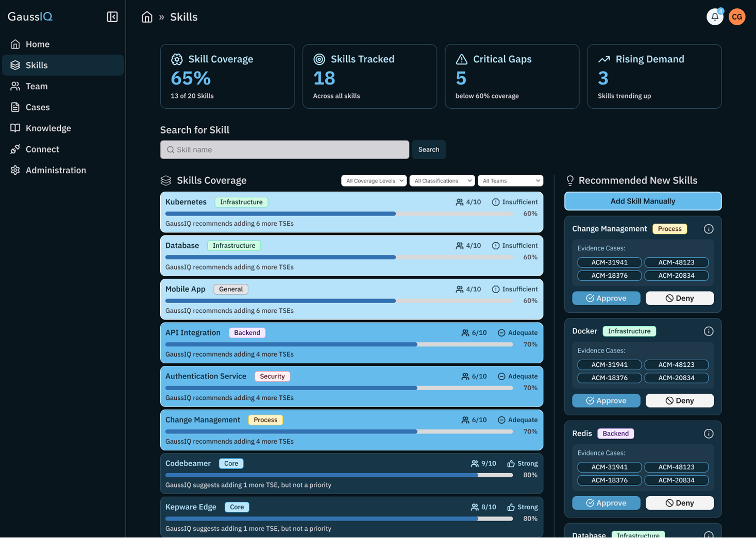Click the Skill Coverage gear-badge icon
Image resolution: width=756 pixels, height=538 pixels.
click(x=177, y=59)
